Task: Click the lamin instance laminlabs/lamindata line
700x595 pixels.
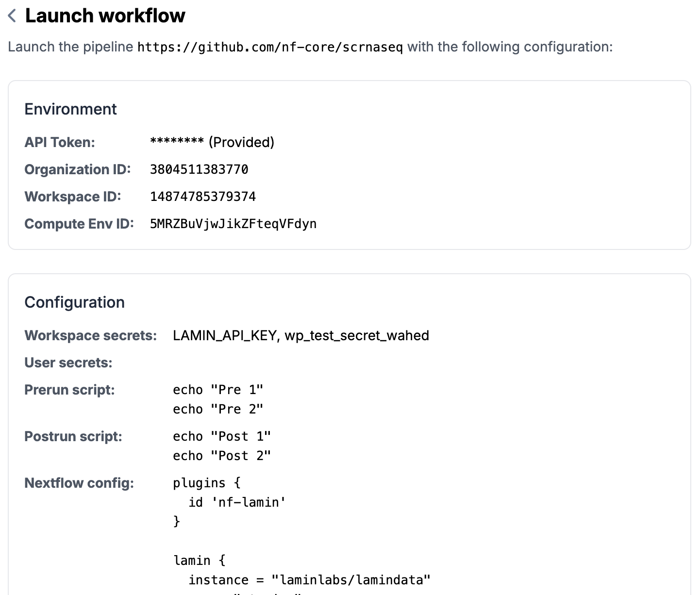Action: (309, 580)
